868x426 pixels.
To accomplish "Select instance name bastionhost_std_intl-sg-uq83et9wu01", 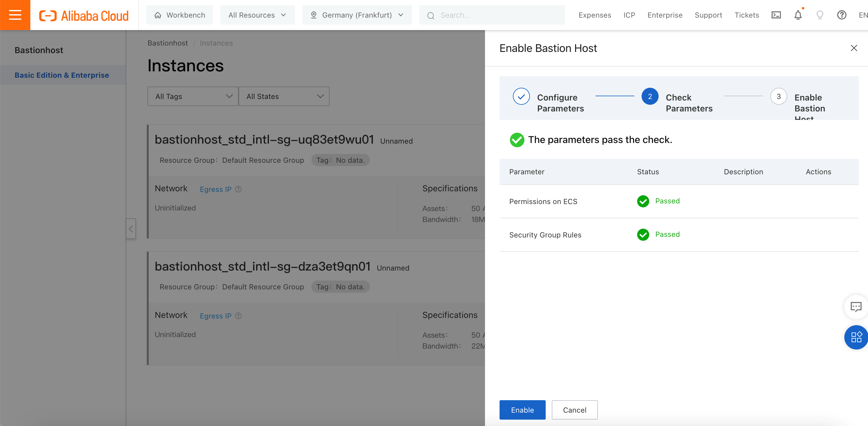I will pos(264,140).
